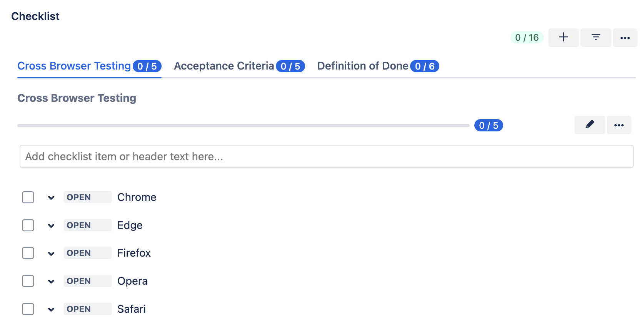Expand the Edge item chevron
Screen dimensions: 644x325
[51, 226]
